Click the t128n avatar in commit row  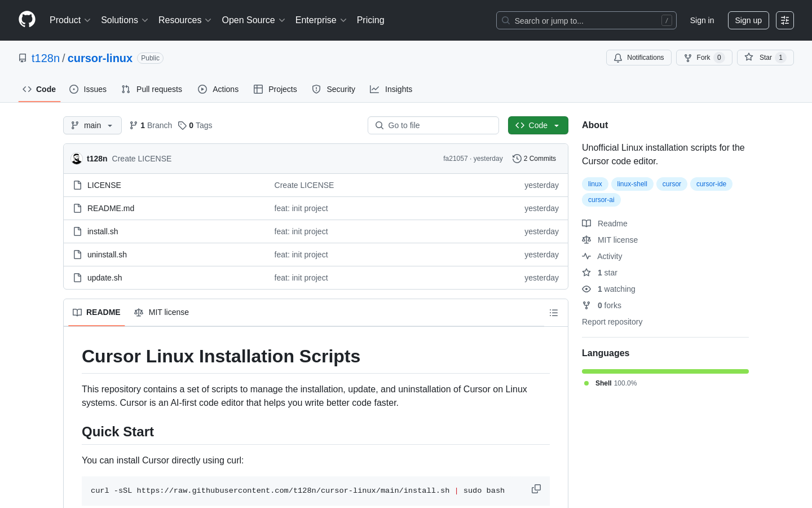pos(77,159)
